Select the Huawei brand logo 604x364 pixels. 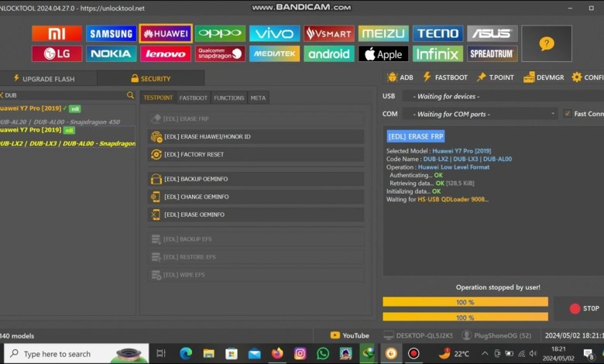click(x=166, y=33)
